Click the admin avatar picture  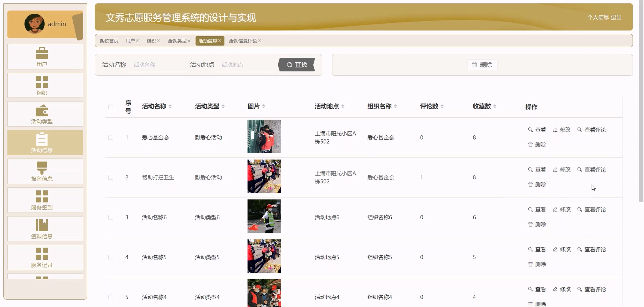34,24
